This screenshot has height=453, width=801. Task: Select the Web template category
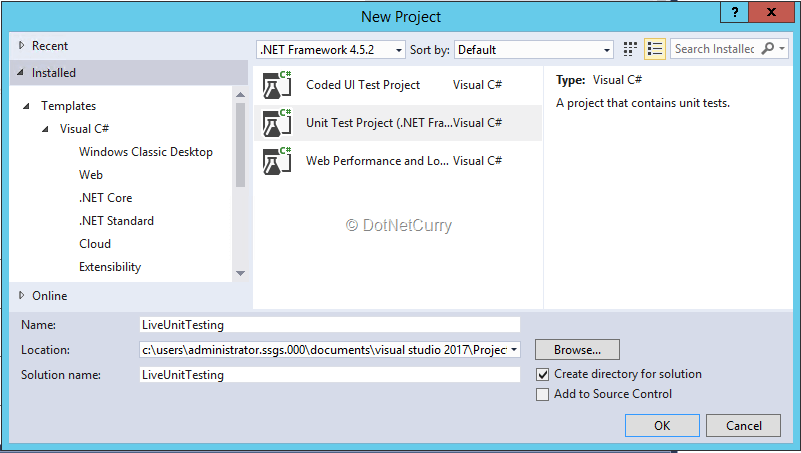pyautogui.click(x=91, y=175)
